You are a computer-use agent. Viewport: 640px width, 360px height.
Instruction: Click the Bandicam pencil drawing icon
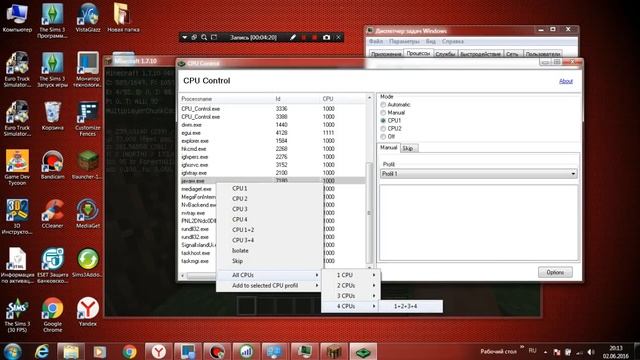click(x=293, y=37)
